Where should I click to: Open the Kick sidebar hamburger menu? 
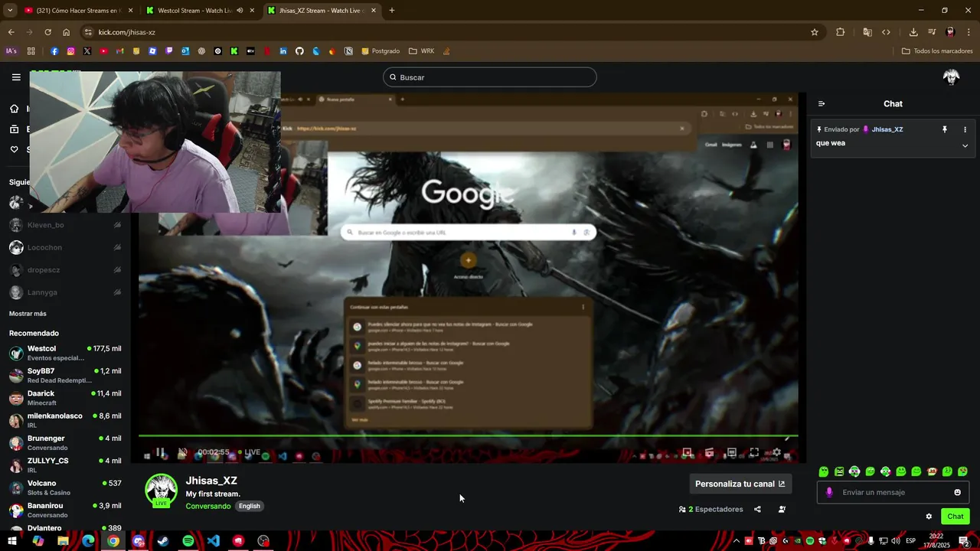[x=16, y=77]
